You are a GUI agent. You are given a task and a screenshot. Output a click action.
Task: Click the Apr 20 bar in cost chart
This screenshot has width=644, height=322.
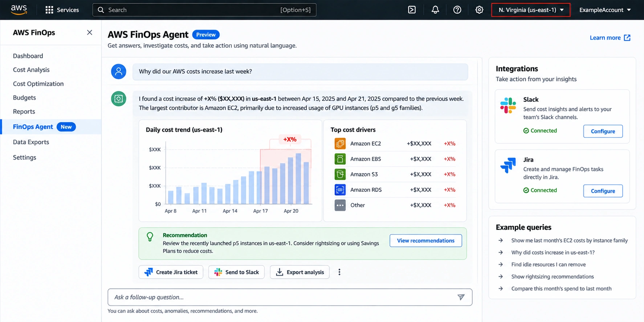(291, 180)
